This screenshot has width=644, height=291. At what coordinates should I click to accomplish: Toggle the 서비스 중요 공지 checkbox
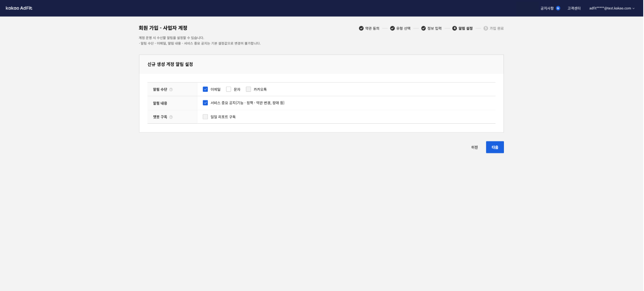pos(205,103)
